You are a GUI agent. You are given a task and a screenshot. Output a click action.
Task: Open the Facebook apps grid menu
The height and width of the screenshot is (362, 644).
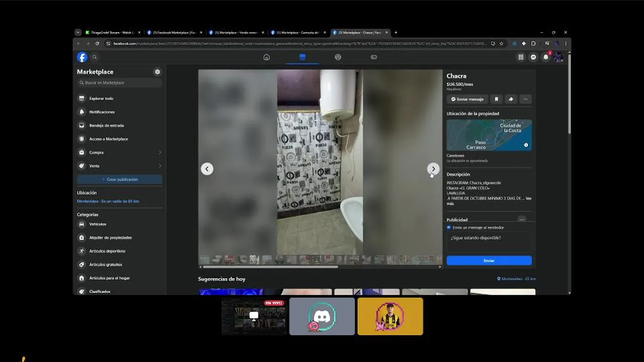coord(521,57)
